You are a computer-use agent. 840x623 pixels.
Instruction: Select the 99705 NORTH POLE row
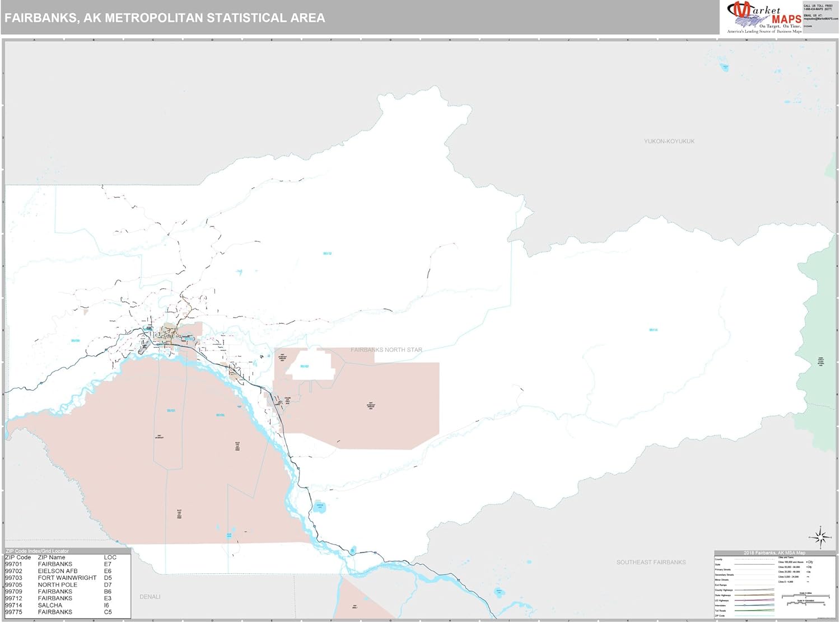point(58,584)
